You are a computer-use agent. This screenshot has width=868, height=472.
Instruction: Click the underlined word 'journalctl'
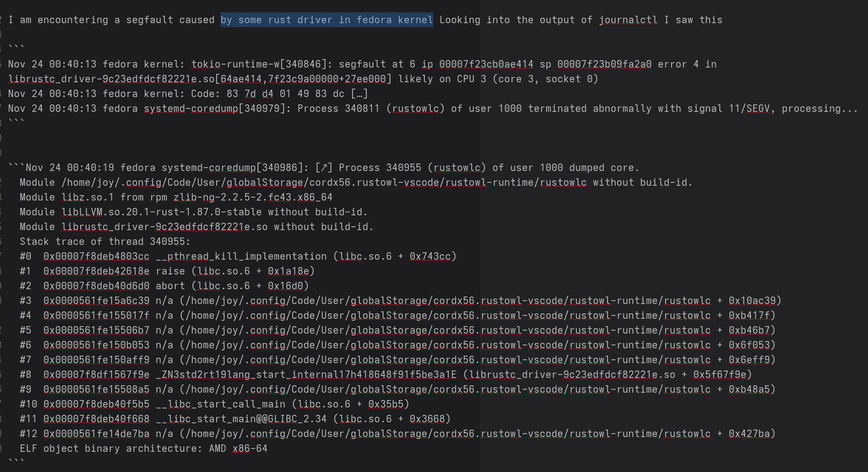tap(628, 20)
